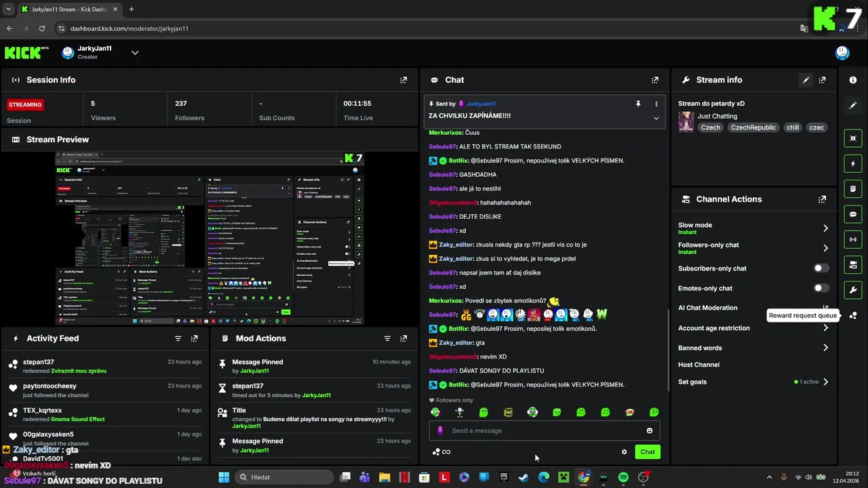Viewport: 868px width, 488px height.
Task: Open Steam from the taskbar
Action: tap(524, 477)
